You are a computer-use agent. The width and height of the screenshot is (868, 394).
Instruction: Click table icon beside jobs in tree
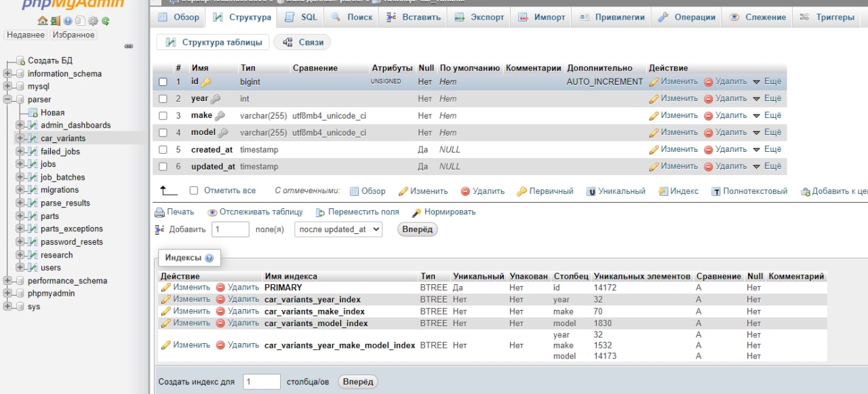click(x=32, y=164)
